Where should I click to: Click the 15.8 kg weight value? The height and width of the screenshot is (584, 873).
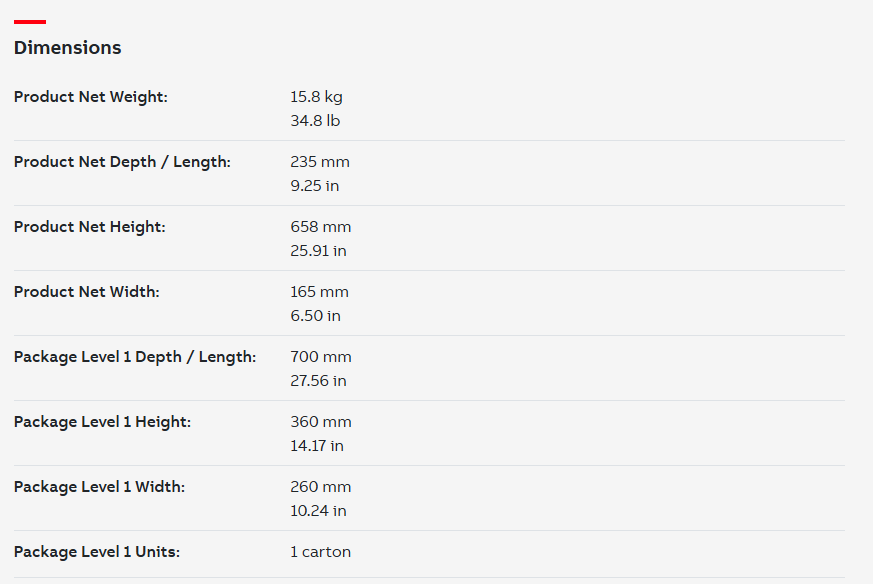click(316, 97)
